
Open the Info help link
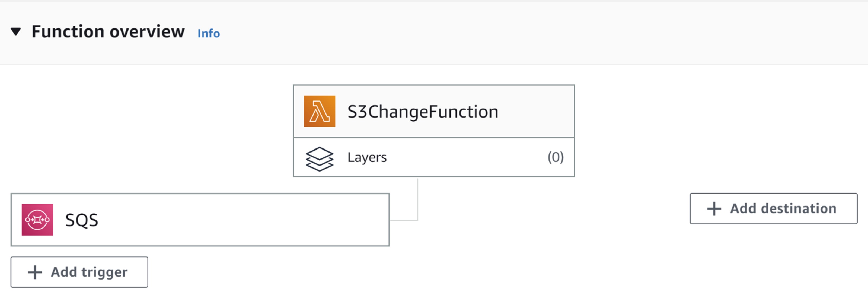pyautogui.click(x=208, y=33)
